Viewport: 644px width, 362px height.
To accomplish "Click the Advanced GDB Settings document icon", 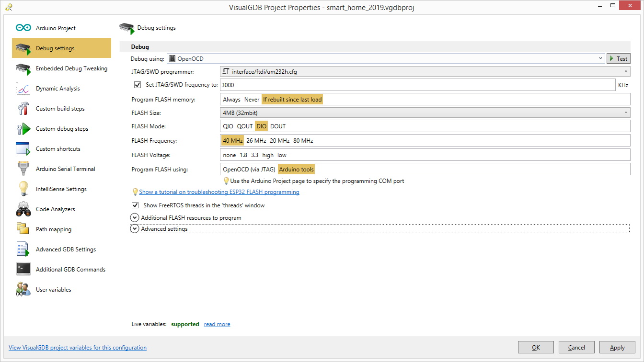I will click(23, 249).
